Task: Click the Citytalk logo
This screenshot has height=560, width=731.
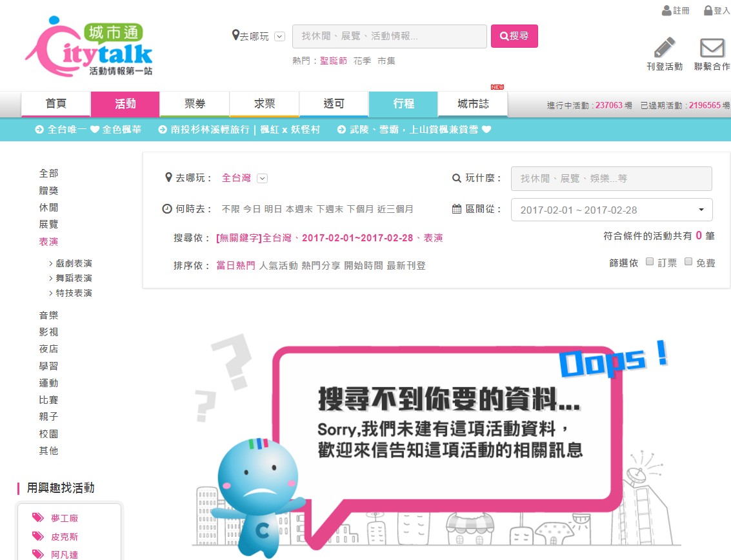Action: [x=89, y=46]
